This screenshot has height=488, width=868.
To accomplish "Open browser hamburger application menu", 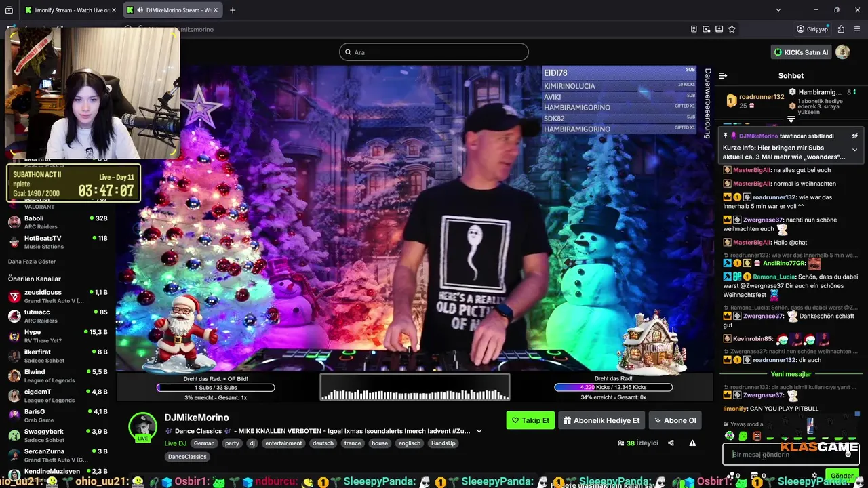I will point(858,29).
